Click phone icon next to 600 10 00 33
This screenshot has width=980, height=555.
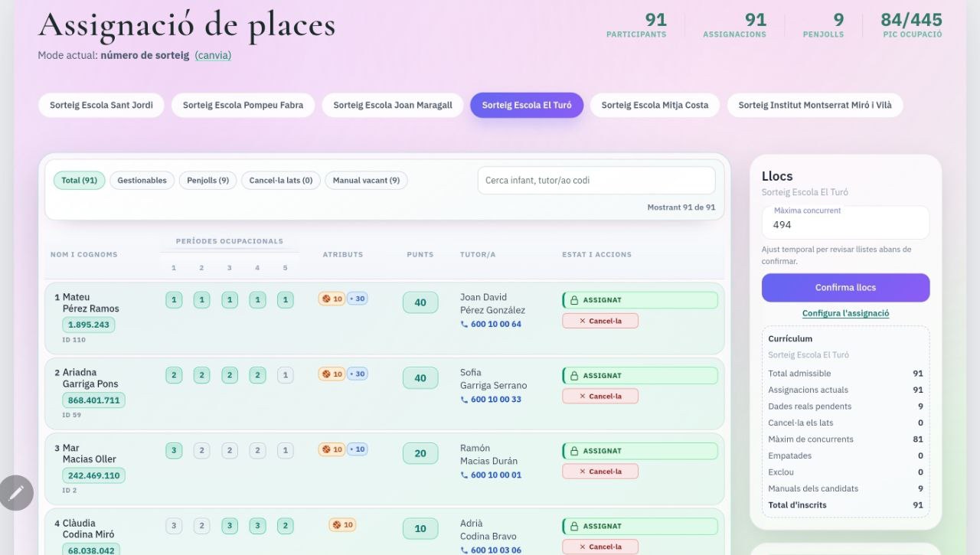click(x=464, y=400)
